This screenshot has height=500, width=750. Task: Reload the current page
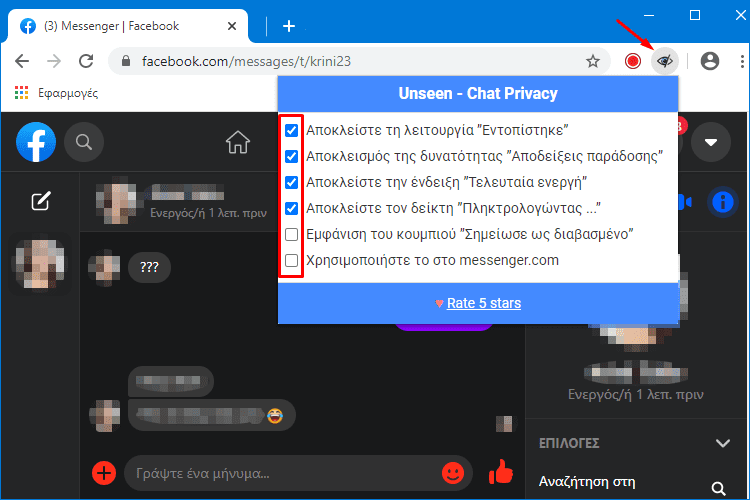86,61
